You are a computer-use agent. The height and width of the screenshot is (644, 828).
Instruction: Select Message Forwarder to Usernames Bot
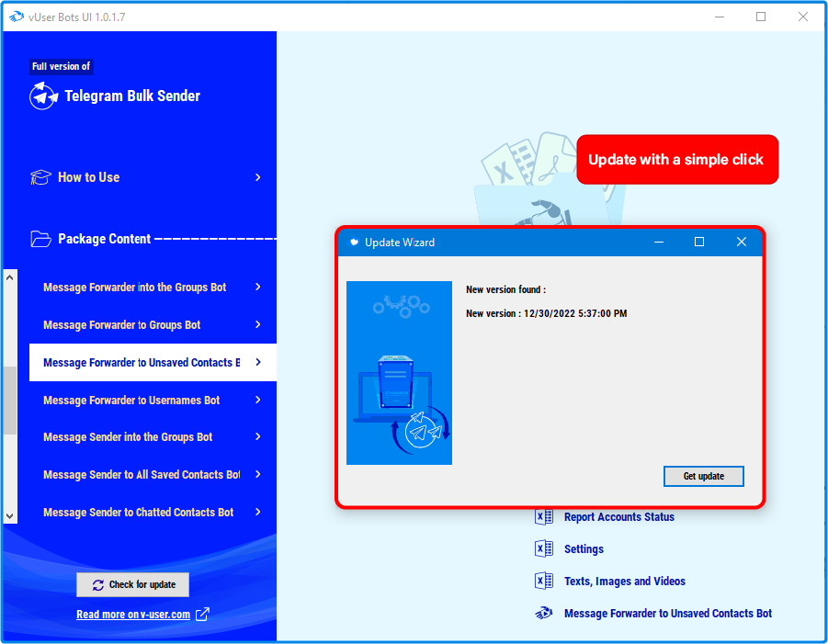click(153, 401)
